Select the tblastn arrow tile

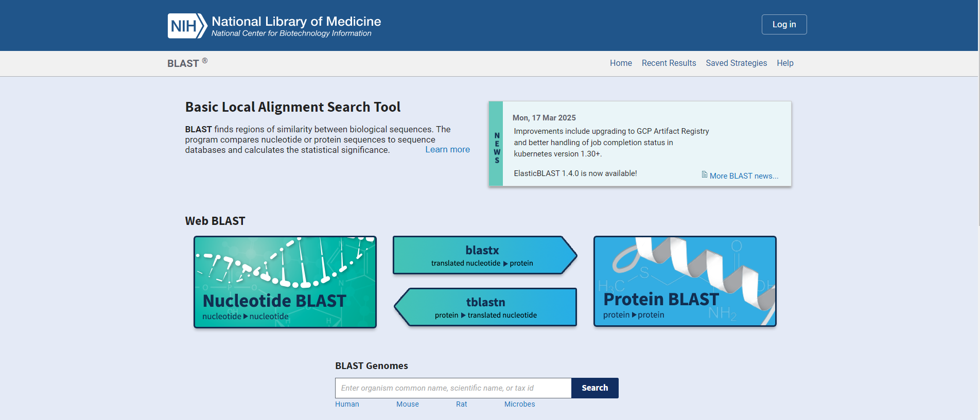485,307
